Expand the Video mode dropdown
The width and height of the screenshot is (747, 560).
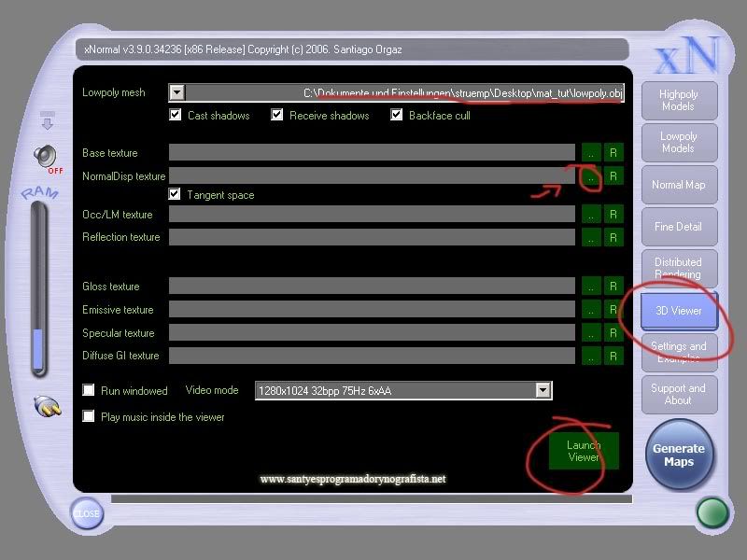[543, 390]
